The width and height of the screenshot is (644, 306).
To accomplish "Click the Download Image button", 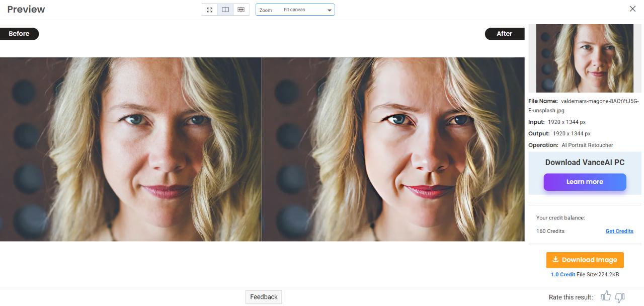I will pyautogui.click(x=585, y=260).
